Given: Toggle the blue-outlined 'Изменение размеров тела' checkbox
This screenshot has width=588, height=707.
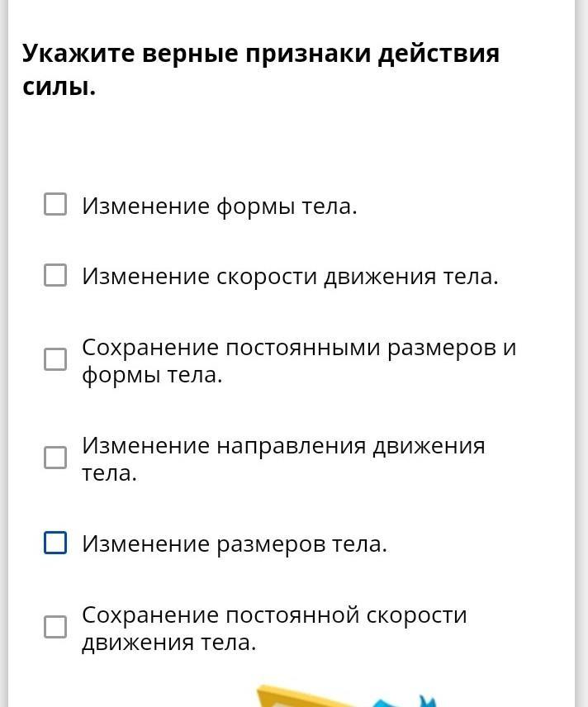Looking at the screenshot, I should click(x=55, y=543).
